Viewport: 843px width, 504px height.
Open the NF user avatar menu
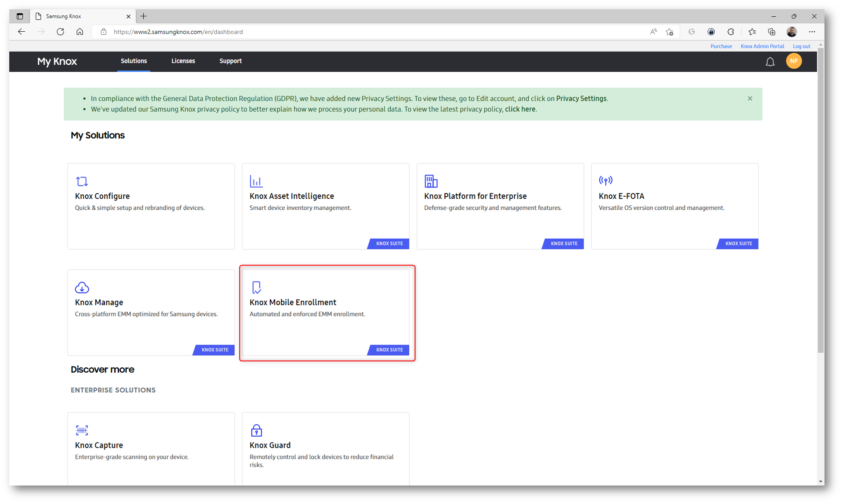coord(794,61)
